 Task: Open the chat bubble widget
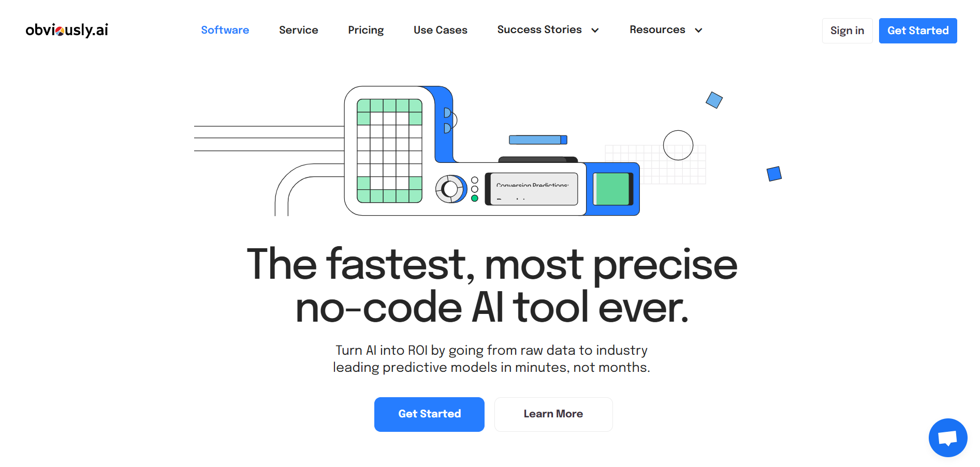(x=947, y=438)
